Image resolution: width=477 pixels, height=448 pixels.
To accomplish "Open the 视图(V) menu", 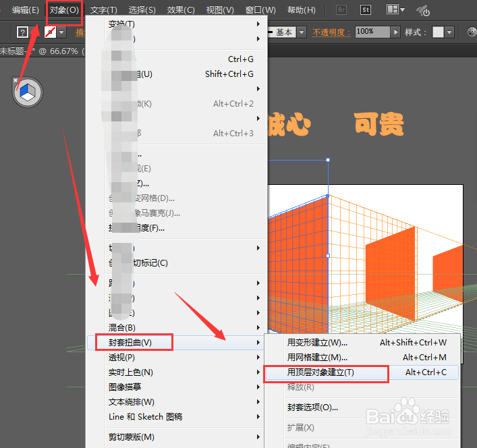I will click(220, 10).
